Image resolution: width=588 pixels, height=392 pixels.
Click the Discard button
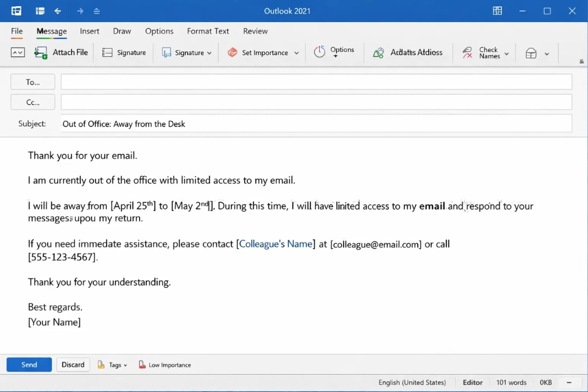tap(73, 364)
